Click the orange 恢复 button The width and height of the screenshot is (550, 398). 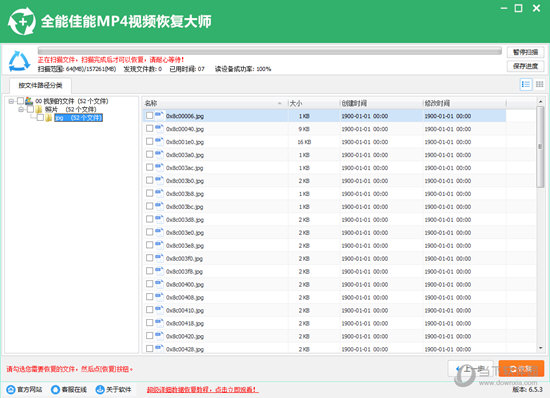click(521, 369)
